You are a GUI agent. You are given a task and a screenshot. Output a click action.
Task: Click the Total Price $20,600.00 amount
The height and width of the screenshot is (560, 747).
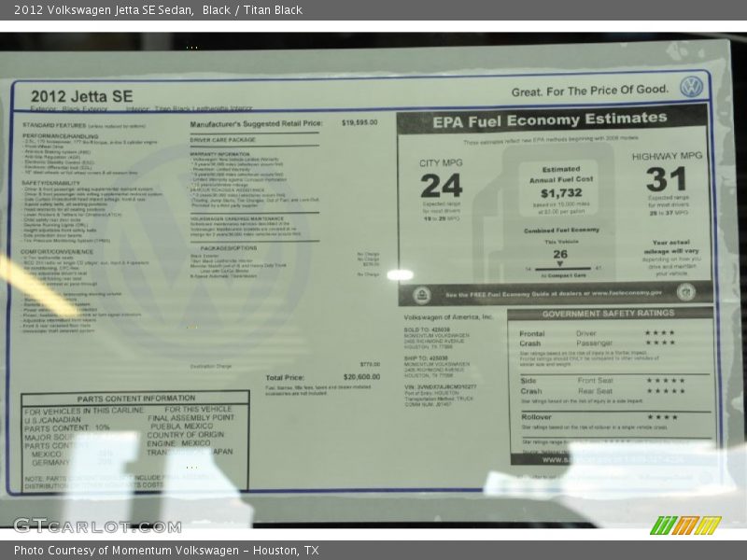[359, 377]
